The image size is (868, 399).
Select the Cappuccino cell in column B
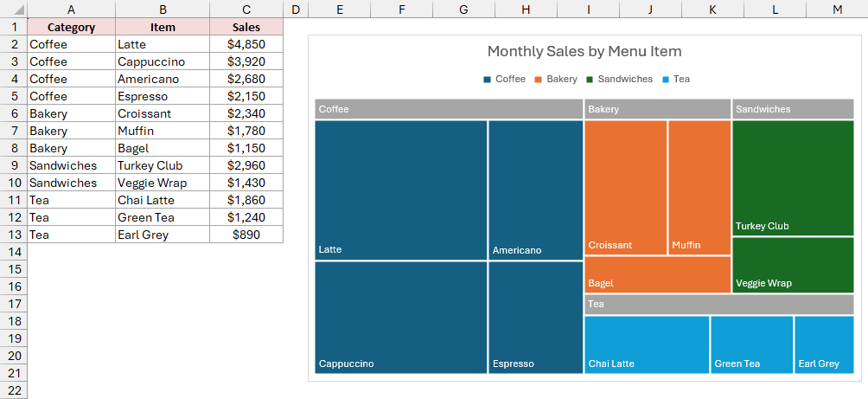click(x=163, y=61)
